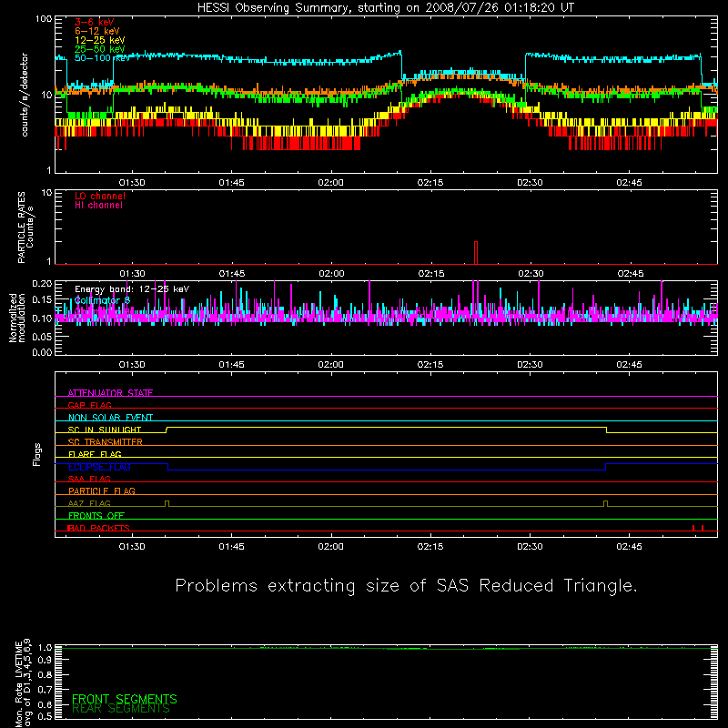
Task: Click the Normalized modulation axis label
Action: point(16,318)
